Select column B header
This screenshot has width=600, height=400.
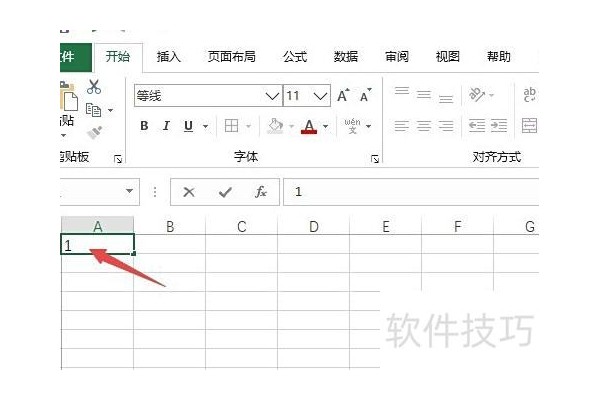click(170, 225)
